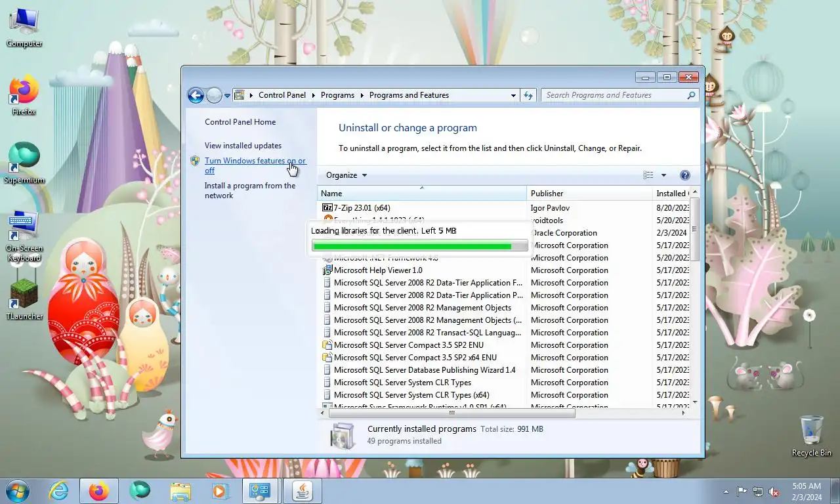Viewport: 840px width, 504px height.
Task: Select Microsoft SQL Server 2008 R2 Management Objects
Action: click(x=422, y=308)
